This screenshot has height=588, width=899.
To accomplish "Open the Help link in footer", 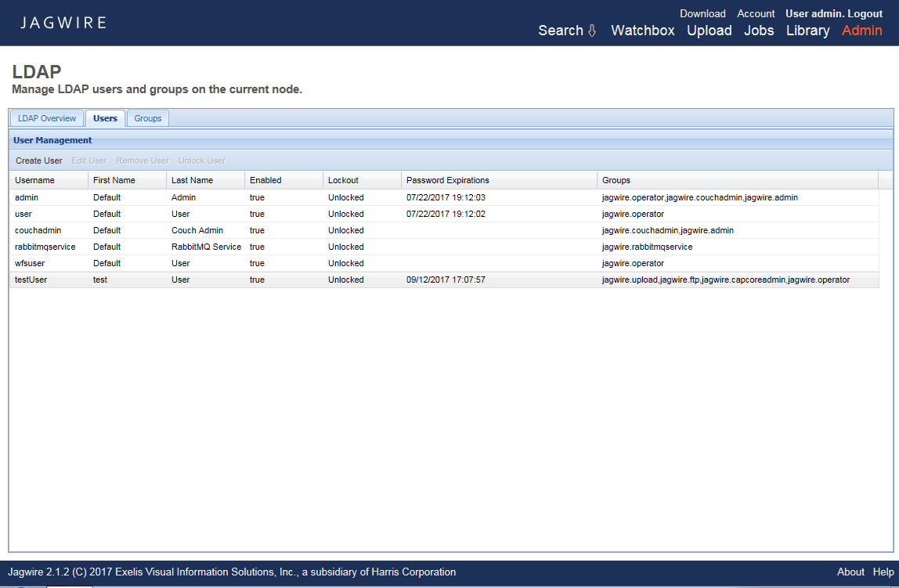I will tap(883, 572).
